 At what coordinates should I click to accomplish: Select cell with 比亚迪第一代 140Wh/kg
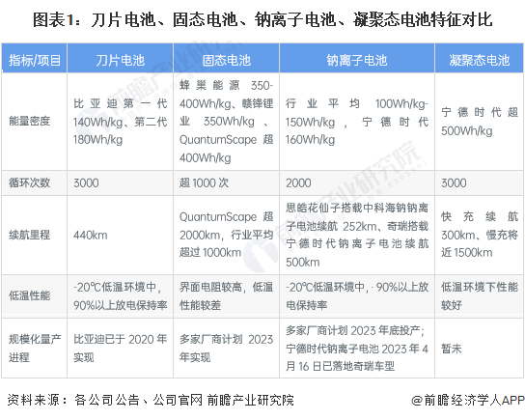(x=121, y=122)
